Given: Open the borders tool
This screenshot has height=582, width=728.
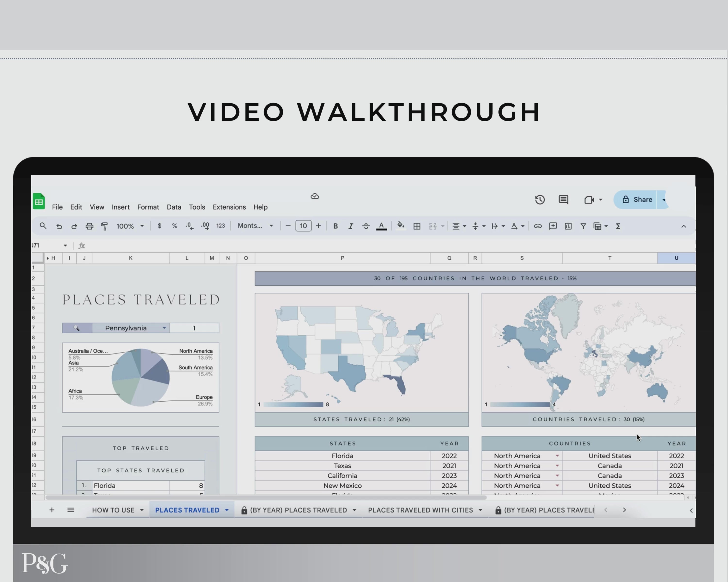Looking at the screenshot, I should coord(417,226).
